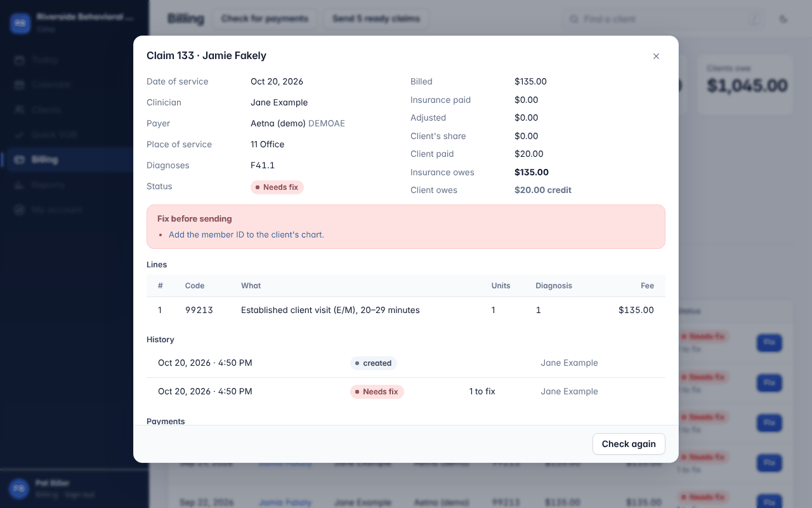Click the practice logo icon in sidebar
This screenshot has height=508, width=812.
tap(20, 23)
